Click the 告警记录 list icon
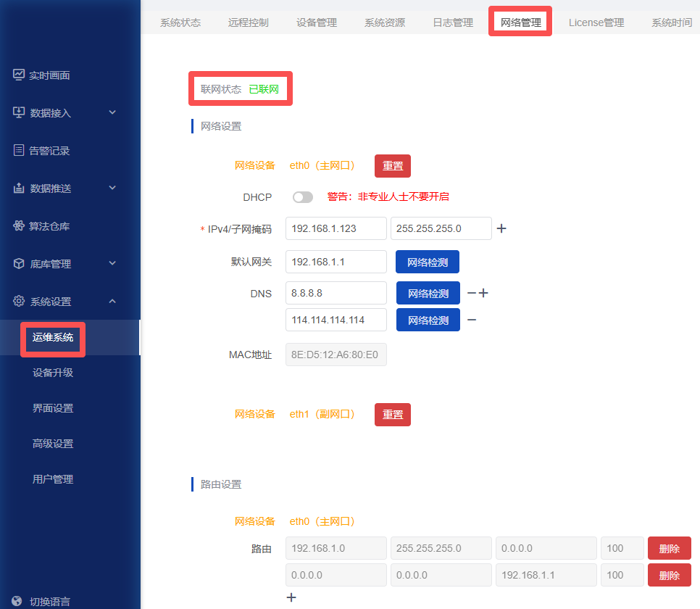 click(x=19, y=150)
